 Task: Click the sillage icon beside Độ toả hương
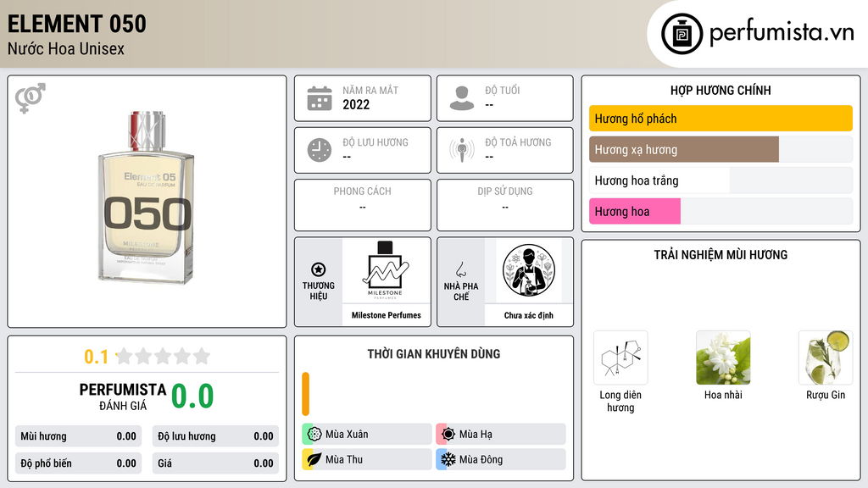click(x=462, y=150)
